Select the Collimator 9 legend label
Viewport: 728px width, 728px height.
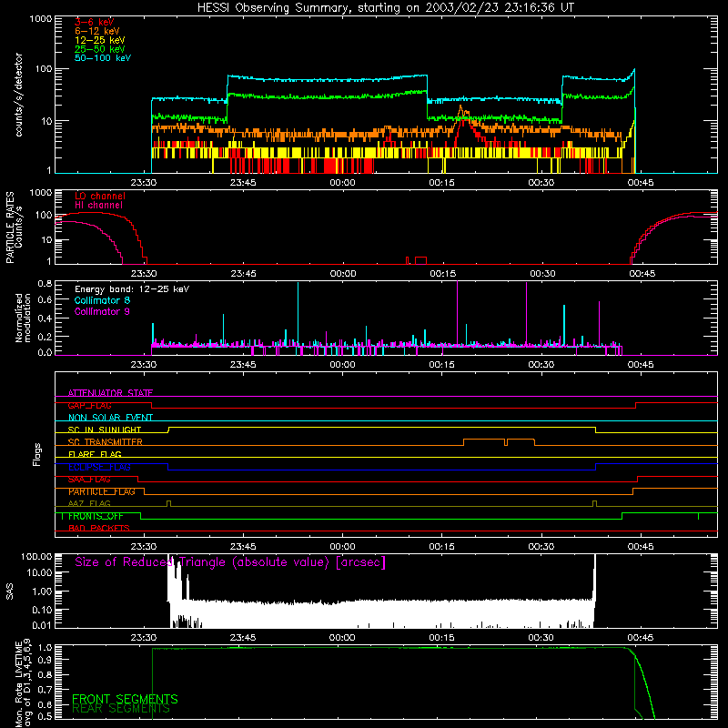click(x=102, y=311)
